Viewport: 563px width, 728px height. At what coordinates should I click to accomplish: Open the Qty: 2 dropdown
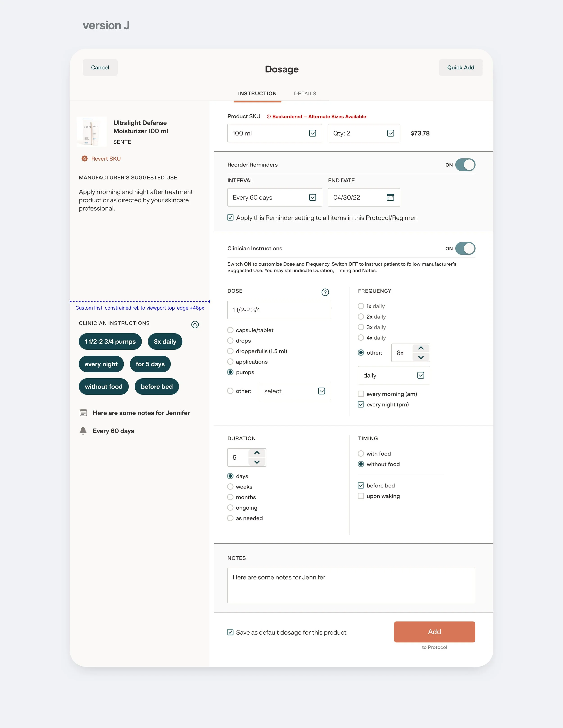click(364, 133)
